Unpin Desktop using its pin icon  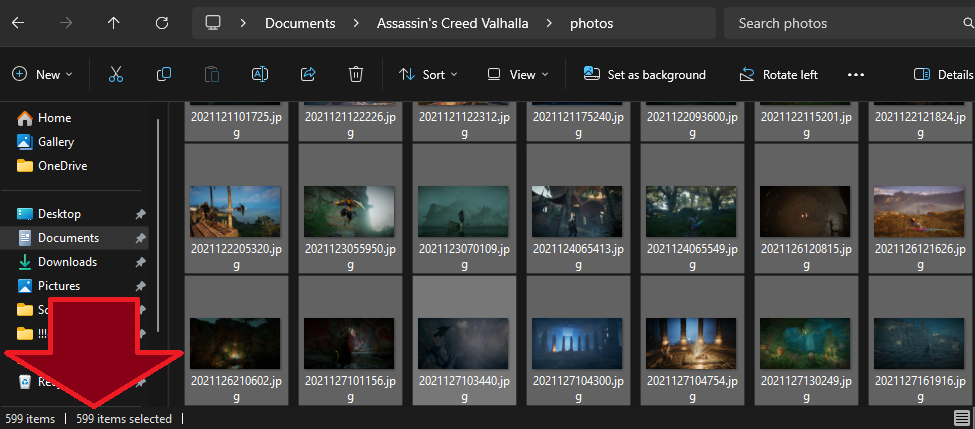tap(141, 214)
